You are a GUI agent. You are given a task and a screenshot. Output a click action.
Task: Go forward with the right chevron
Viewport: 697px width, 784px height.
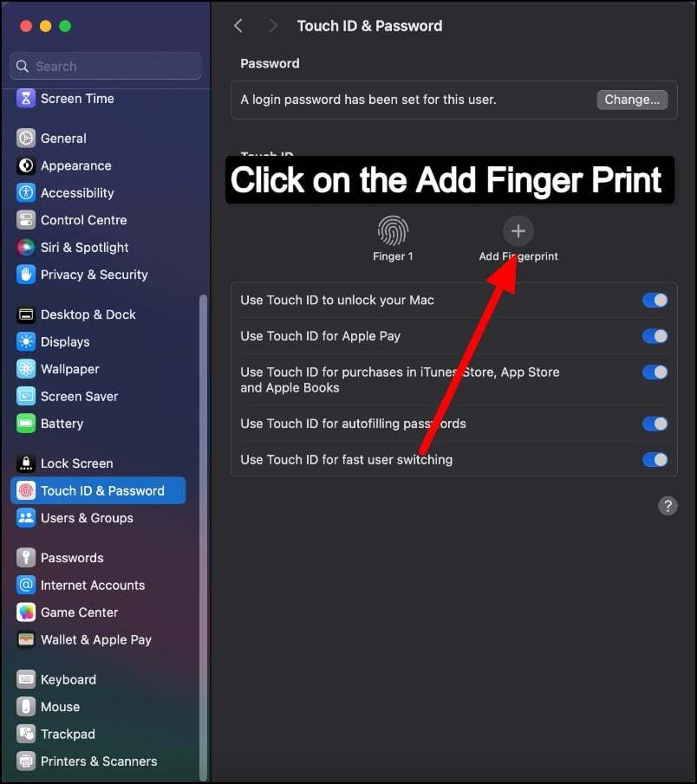coord(273,25)
